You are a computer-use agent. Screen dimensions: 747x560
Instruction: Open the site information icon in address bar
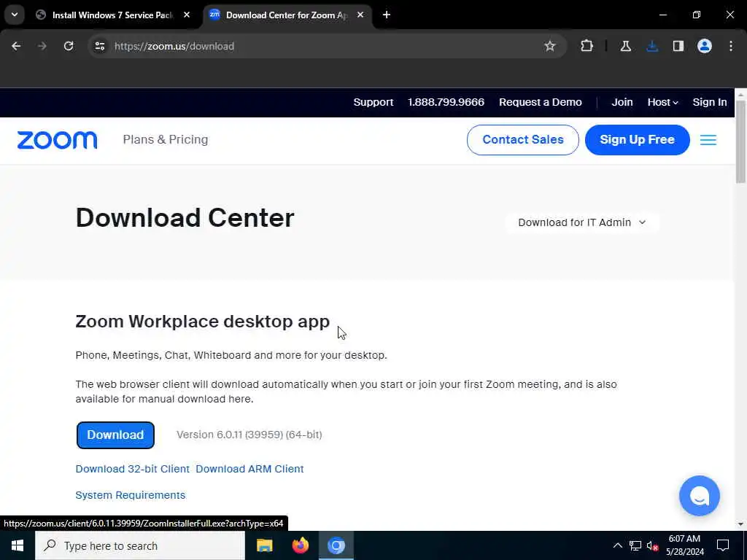(x=99, y=46)
